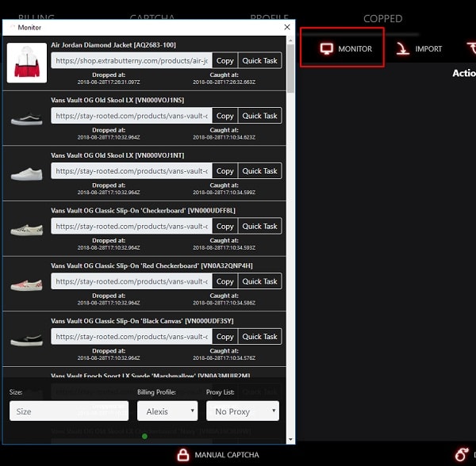Select the MONITOR toolbar label
476x466 pixels.
355,49
